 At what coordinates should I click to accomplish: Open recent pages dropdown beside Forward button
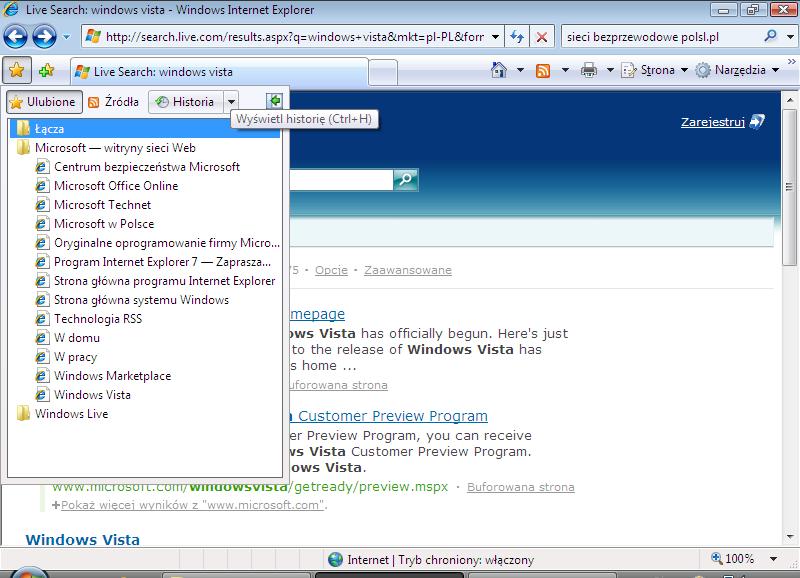pyautogui.click(x=66, y=37)
